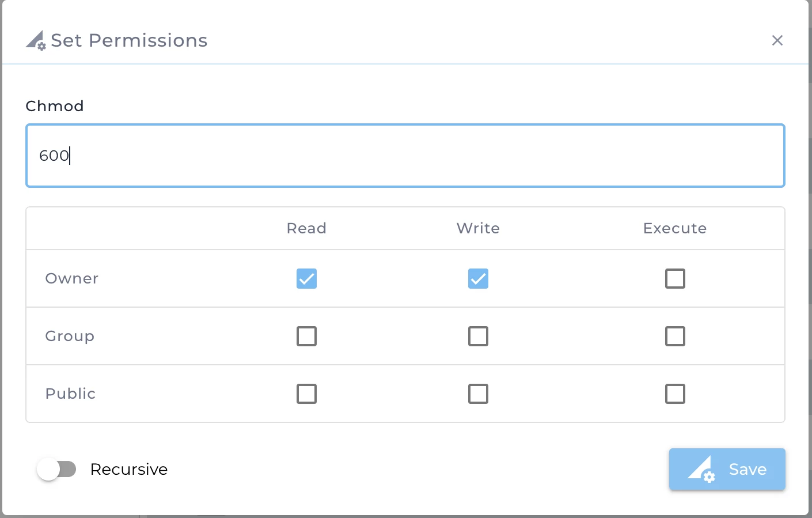Image resolution: width=812 pixels, height=518 pixels.
Task: Enable Public Read permission
Action: click(306, 394)
